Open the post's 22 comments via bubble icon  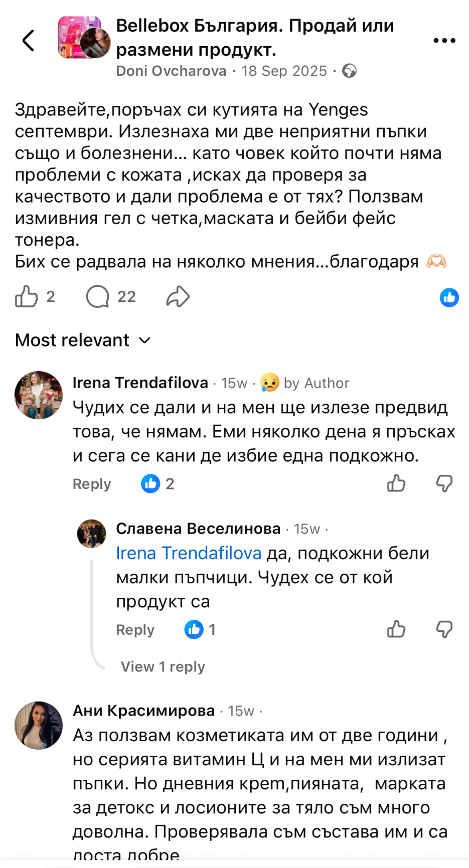pyautogui.click(x=98, y=297)
